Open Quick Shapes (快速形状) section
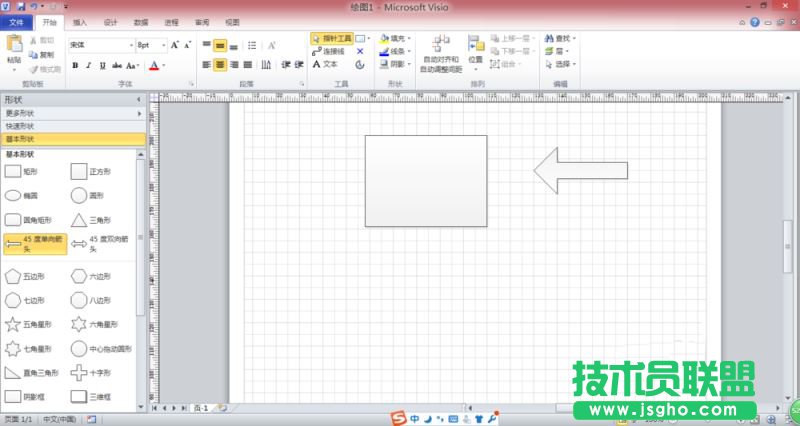The width and height of the screenshot is (800, 426). (20, 126)
